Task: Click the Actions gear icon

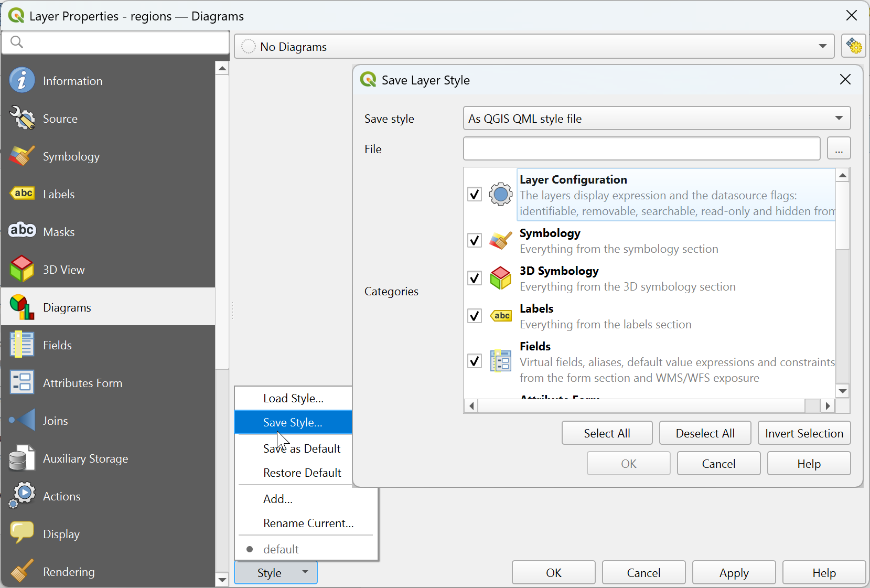Action: coord(22,496)
